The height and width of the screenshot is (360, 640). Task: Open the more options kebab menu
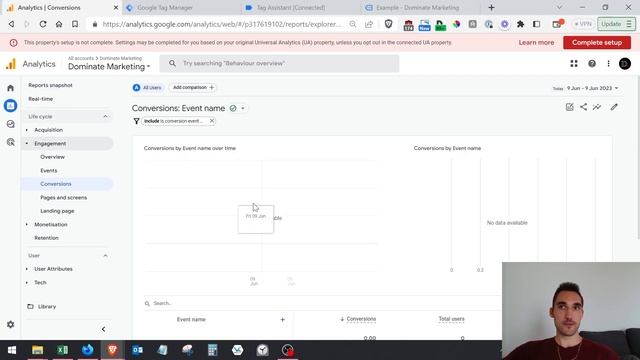pos(608,64)
